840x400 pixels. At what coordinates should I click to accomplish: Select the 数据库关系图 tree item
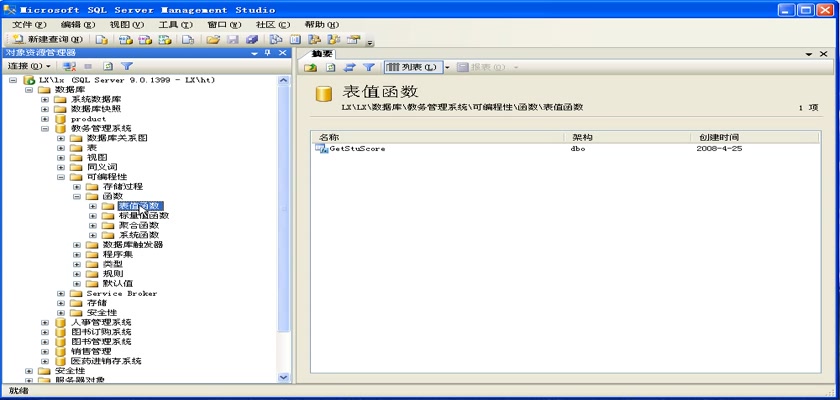tap(117, 138)
